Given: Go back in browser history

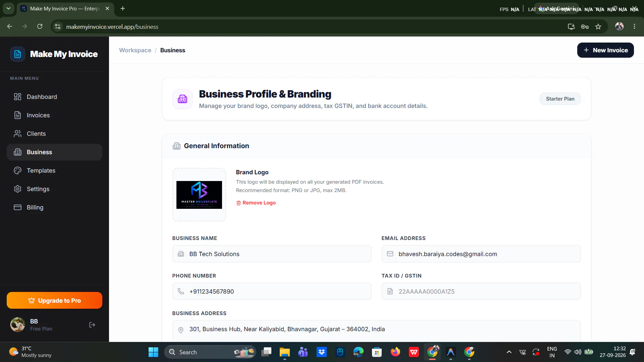Looking at the screenshot, I should [9, 26].
